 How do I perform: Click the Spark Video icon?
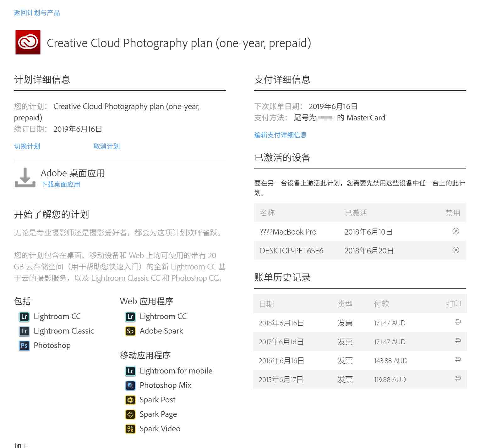tap(130, 429)
